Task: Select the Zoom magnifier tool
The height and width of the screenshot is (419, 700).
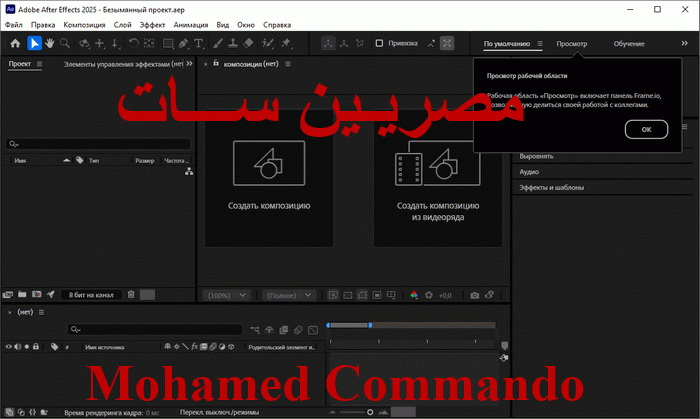Action: click(x=65, y=43)
